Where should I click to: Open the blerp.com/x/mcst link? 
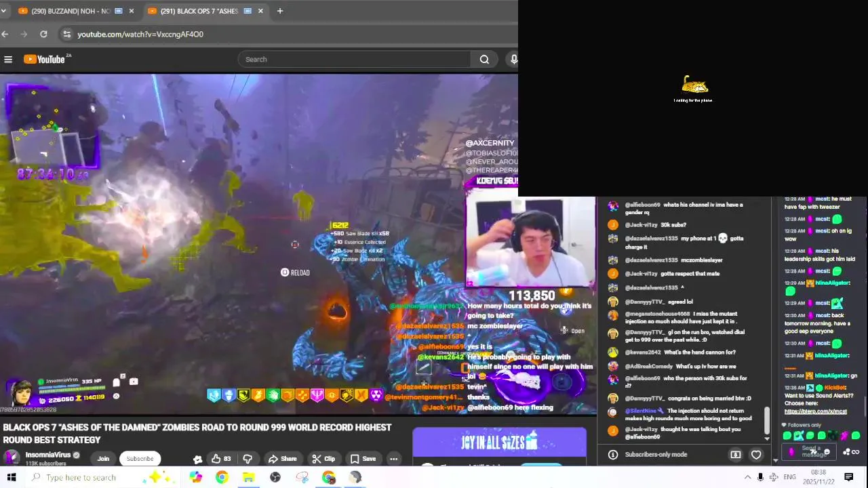pos(815,411)
